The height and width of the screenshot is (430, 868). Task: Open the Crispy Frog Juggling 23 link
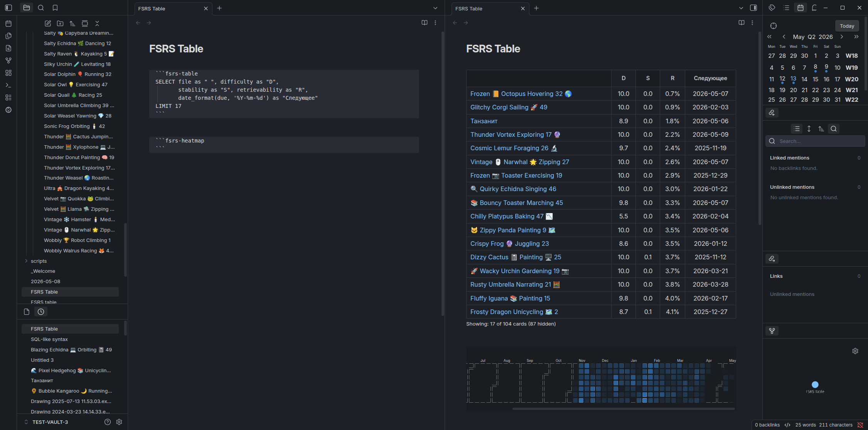[509, 244]
